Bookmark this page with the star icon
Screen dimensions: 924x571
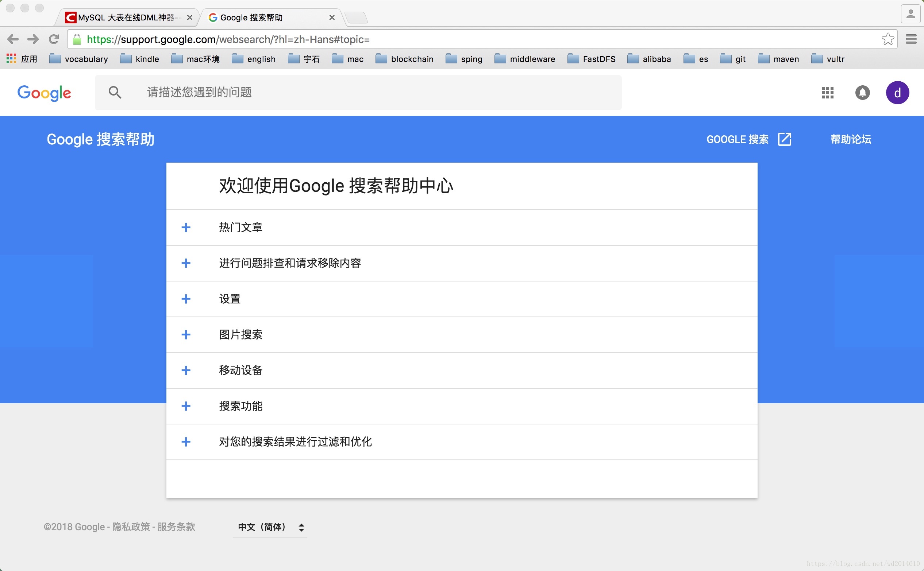888,39
